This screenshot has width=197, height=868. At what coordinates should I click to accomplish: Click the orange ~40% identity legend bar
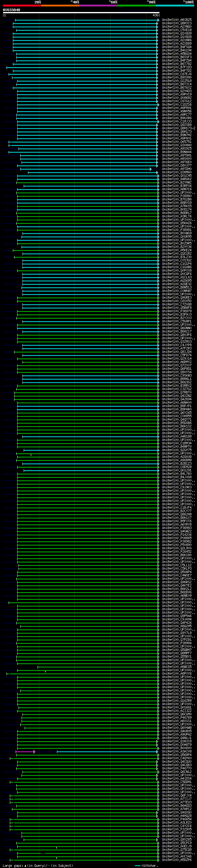pyautogui.click(x=60, y=6)
